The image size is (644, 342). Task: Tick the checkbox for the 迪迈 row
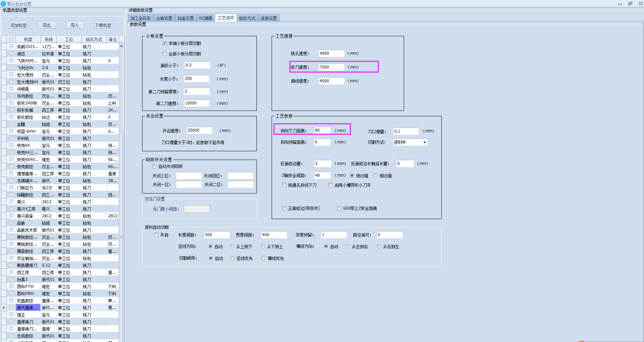(x=12, y=54)
